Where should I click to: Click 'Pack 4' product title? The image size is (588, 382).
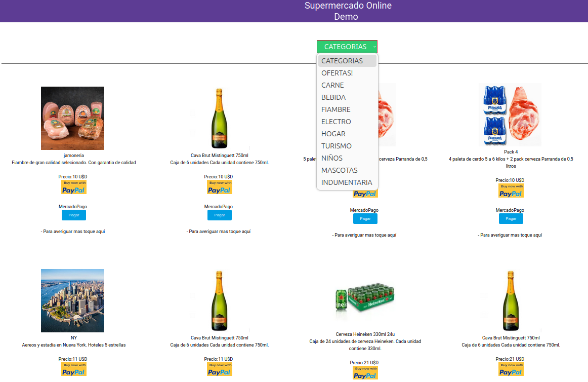click(x=511, y=152)
